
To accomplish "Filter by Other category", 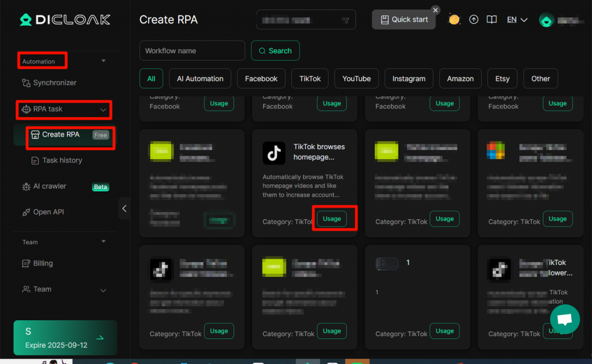I will click(x=541, y=79).
